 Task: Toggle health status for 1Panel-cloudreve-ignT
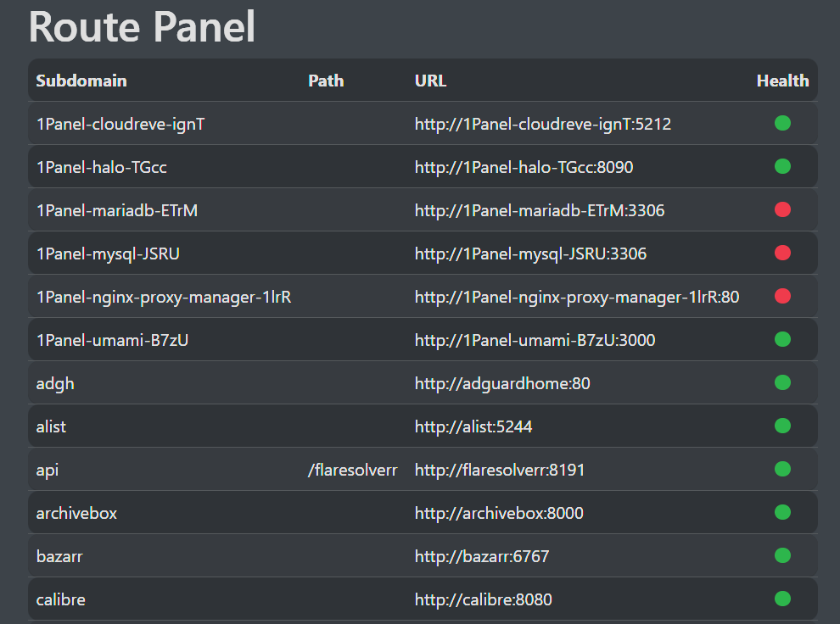click(x=781, y=123)
